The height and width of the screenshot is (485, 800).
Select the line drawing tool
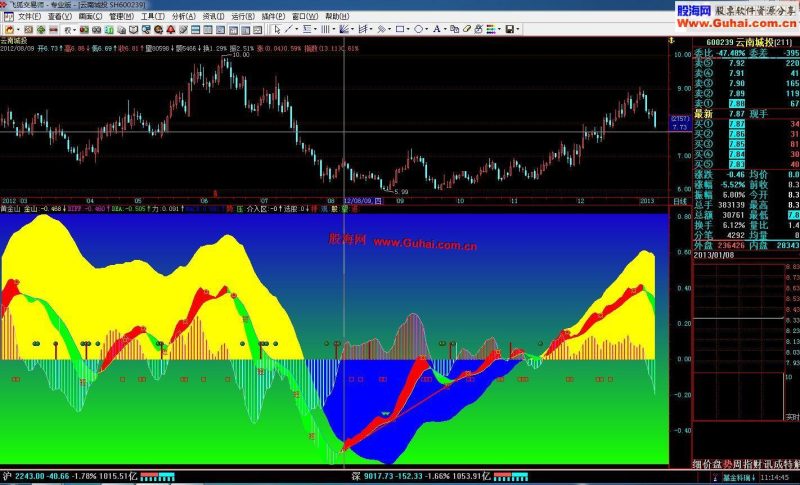click(289, 30)
